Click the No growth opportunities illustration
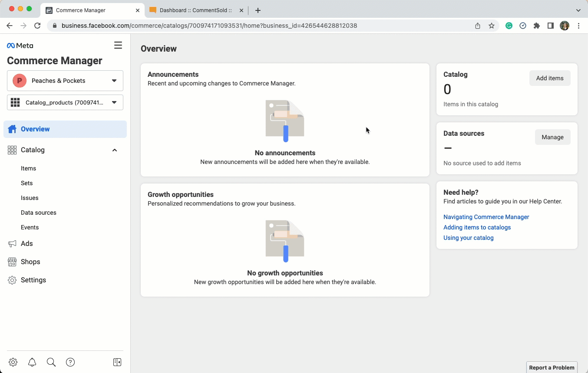 [x=285, y=241]
